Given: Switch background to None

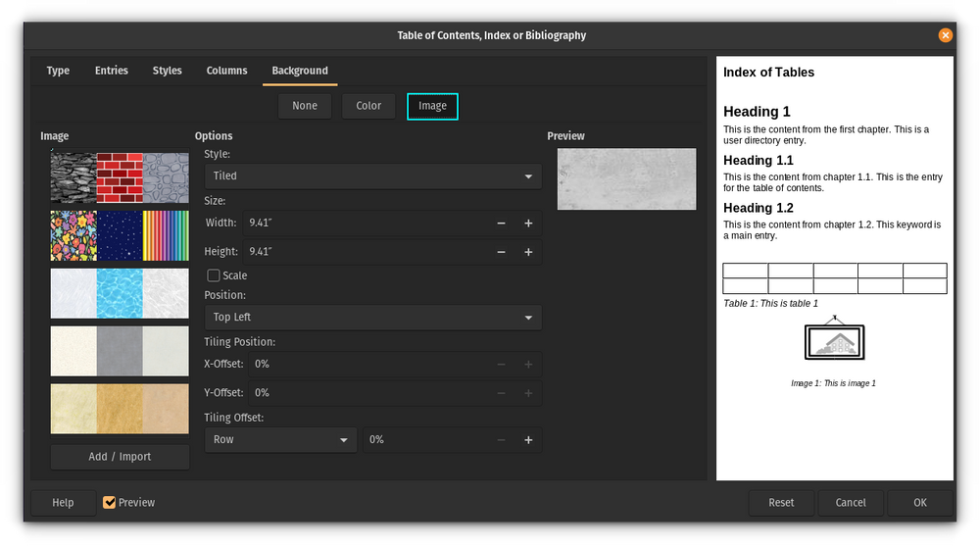Looking at the screenshot, I should click(305, 106).
